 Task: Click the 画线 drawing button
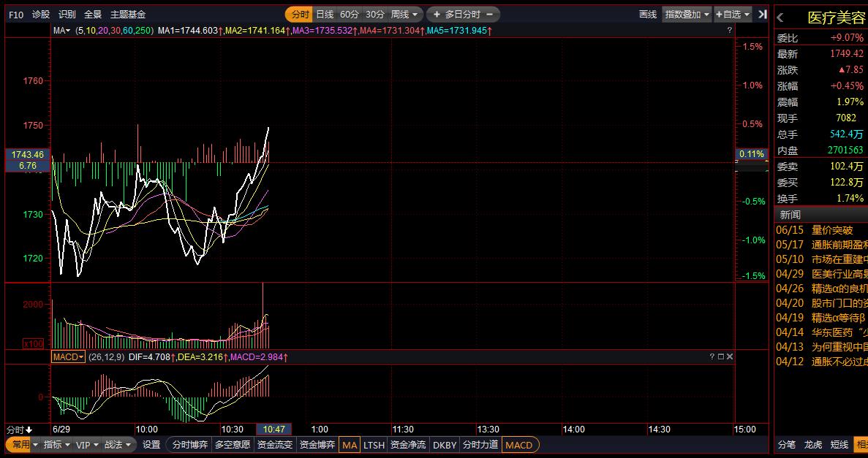click(647, 14)
